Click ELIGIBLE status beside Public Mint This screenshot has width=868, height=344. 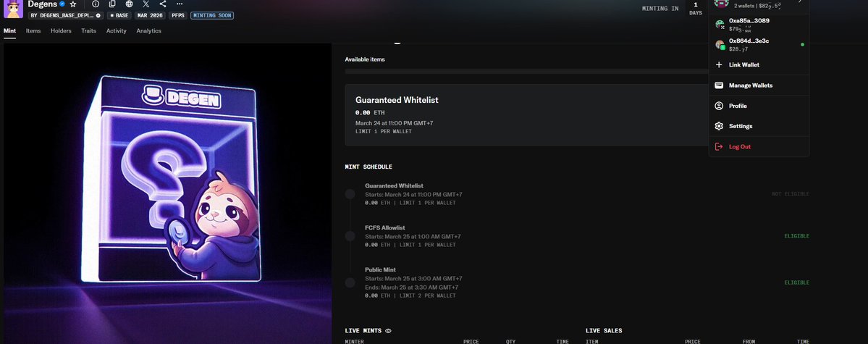[796, 282]
